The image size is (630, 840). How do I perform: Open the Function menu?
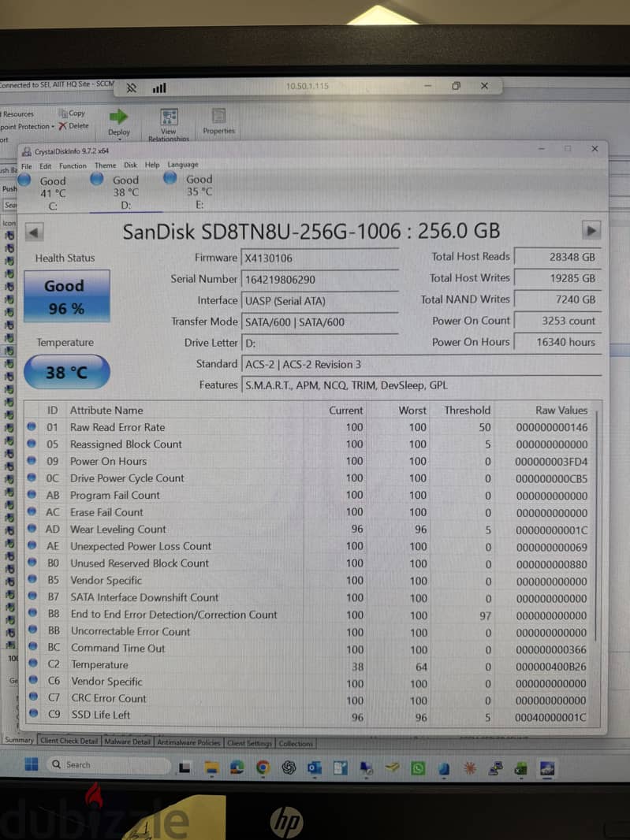73,166
